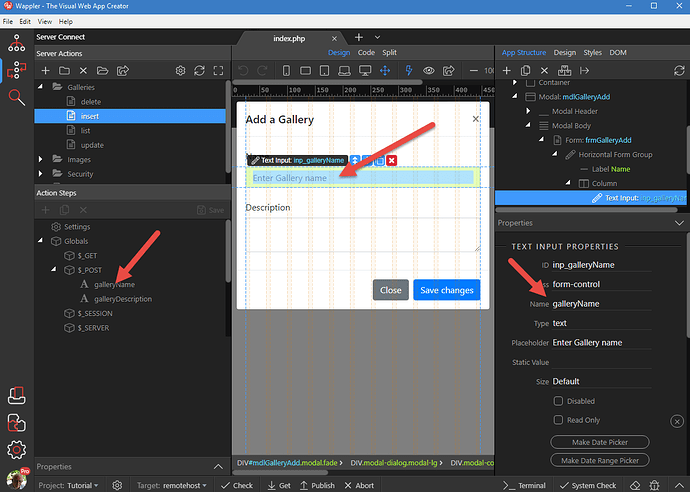Open the tab list dropdown chevron
This screenshot has height=492, width=690.
coord(377,37)
